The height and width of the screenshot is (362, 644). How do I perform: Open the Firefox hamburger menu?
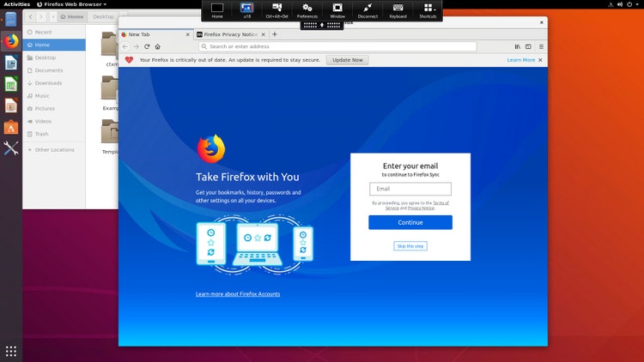coord(541,46)
